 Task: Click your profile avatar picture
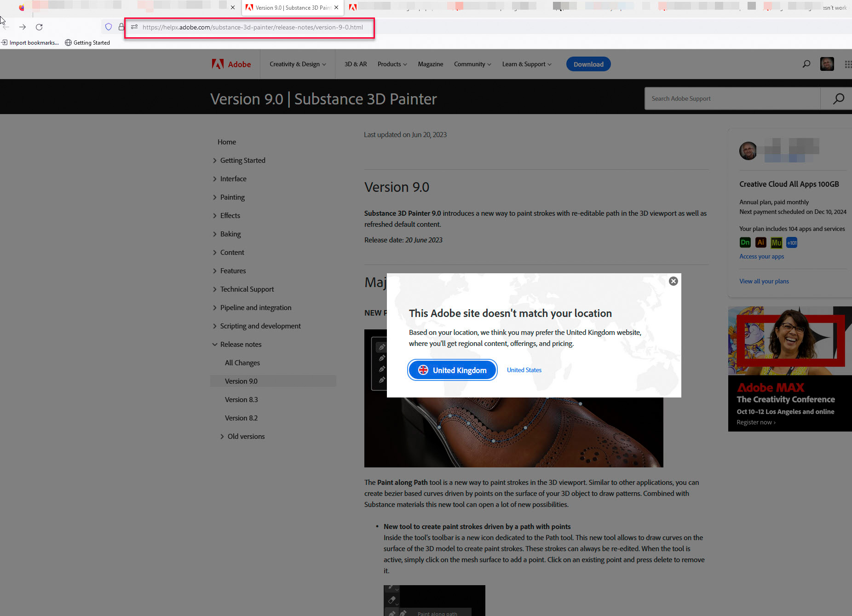click(827, 64)
